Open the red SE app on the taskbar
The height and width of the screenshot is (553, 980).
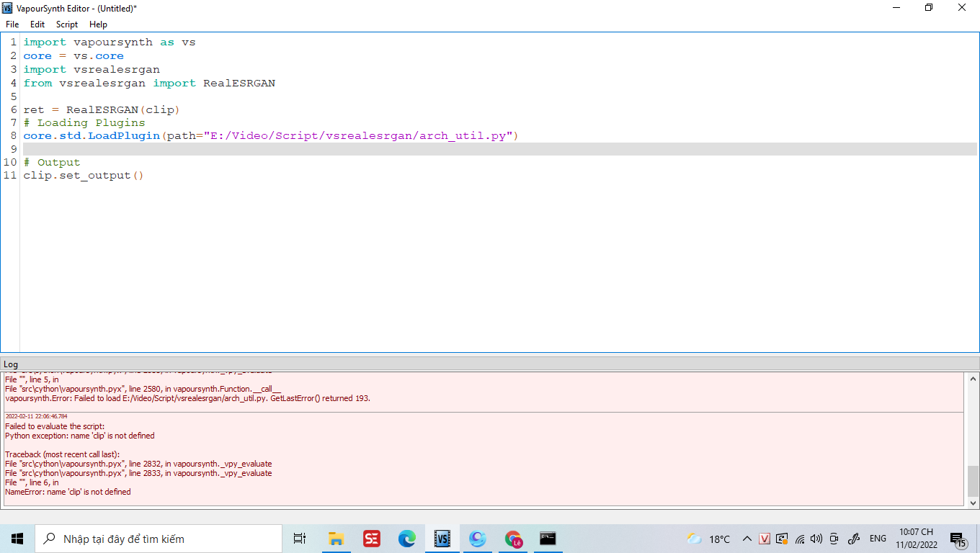372,539
